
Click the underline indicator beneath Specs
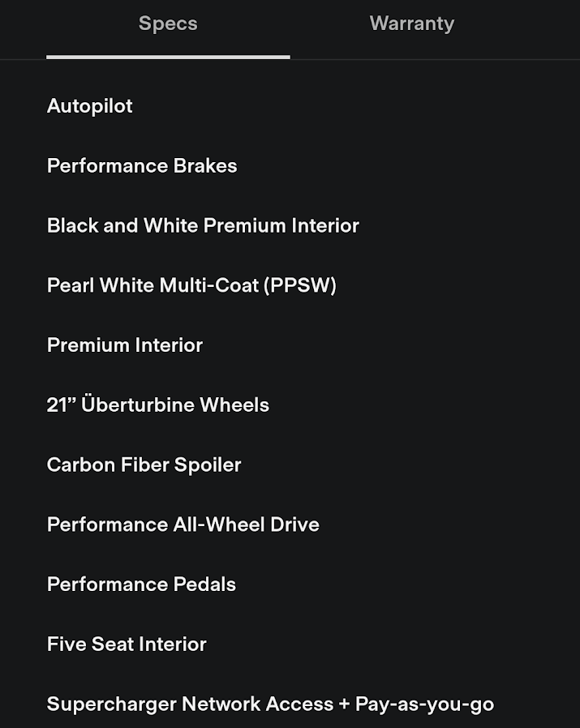(x=168, y=57)
